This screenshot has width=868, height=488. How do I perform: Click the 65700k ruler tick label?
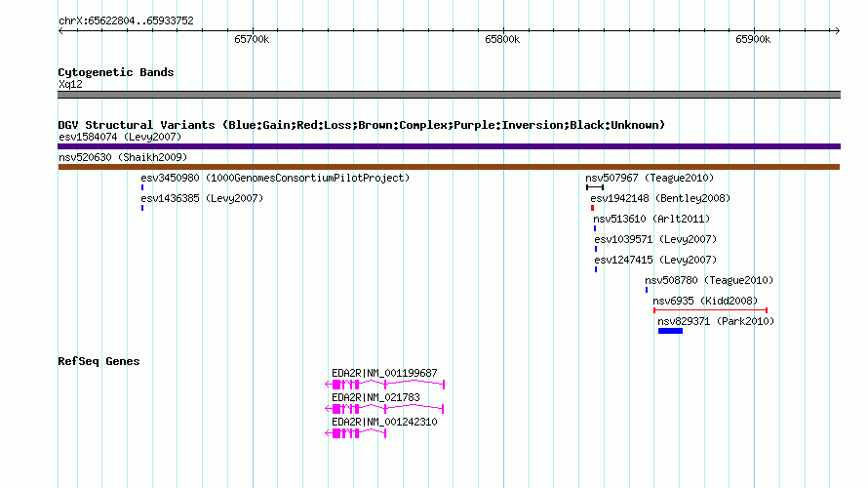click(252, 39)
